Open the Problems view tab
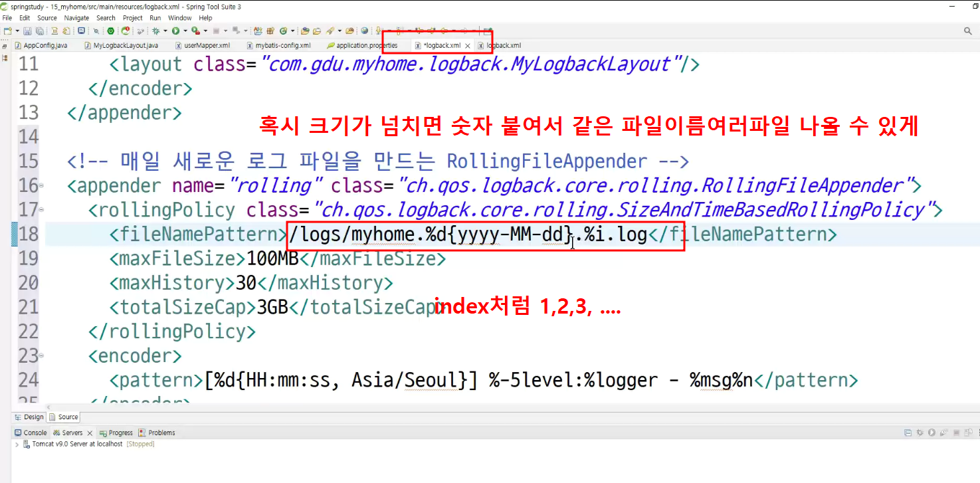 click(x=157, y=433)
